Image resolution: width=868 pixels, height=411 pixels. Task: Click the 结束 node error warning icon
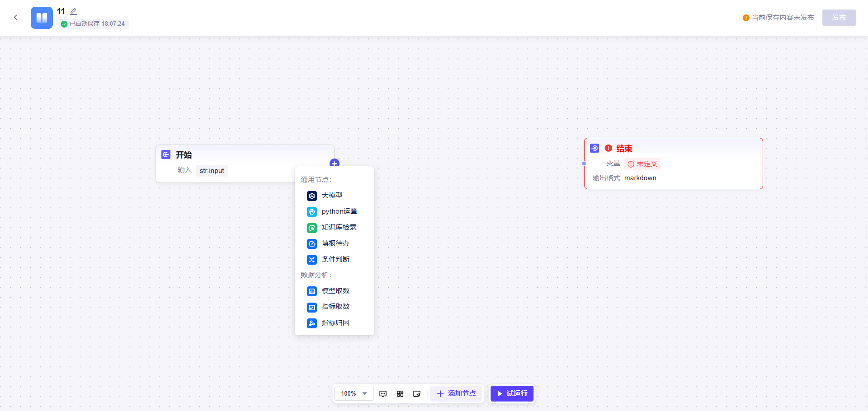(x=609, y=148)
